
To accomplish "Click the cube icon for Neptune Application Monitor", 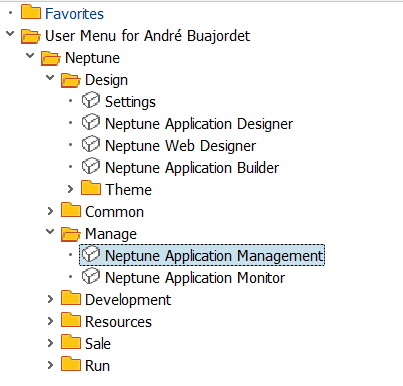I will click(91, 276).
